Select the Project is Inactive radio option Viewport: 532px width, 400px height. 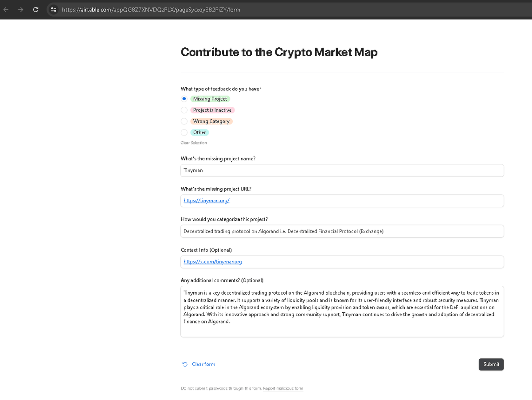pyautogui.click(x=184, y=110)
